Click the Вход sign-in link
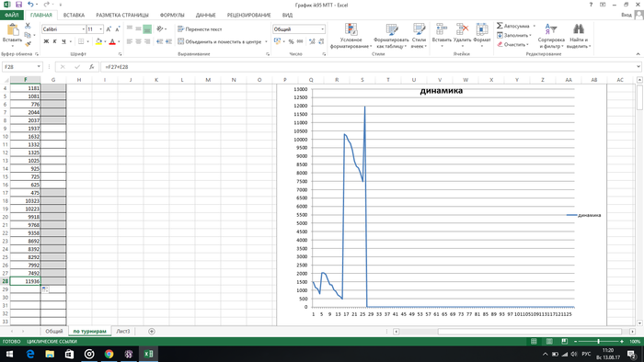Image resolution: width=644 pixels, height=362 pixels. 627,15
